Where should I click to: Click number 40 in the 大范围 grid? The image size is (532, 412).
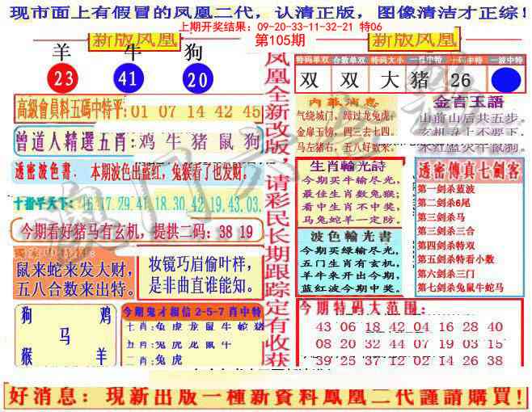[495, 327]
